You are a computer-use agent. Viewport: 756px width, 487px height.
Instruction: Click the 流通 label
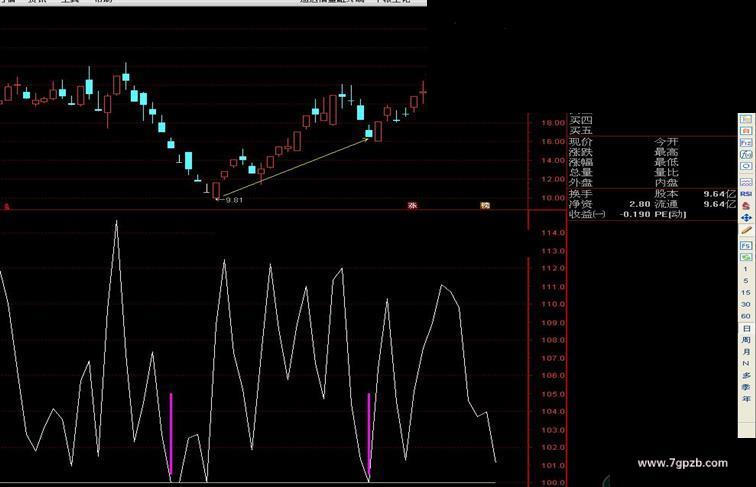pos(666,204)
